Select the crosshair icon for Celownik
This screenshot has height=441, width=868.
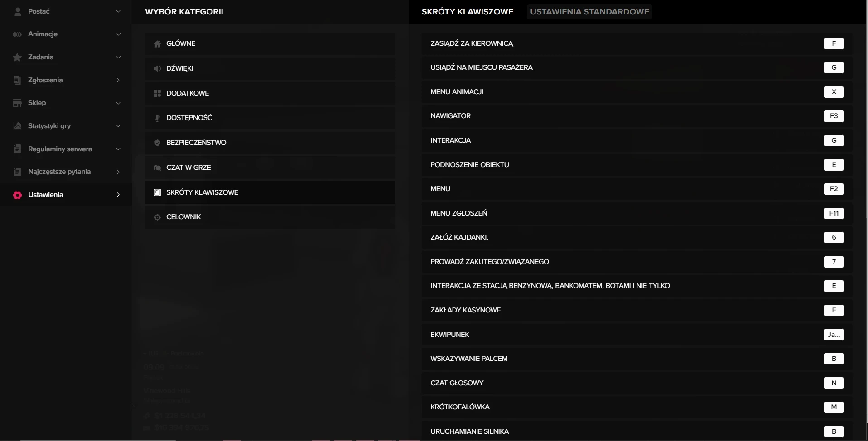157,217
